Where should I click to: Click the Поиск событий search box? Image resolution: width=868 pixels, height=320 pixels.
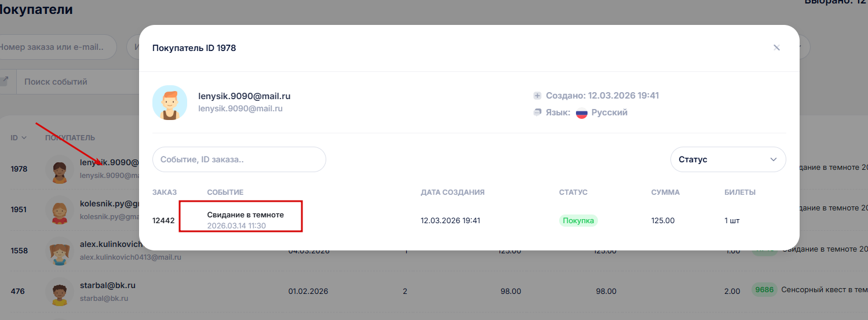75,82
